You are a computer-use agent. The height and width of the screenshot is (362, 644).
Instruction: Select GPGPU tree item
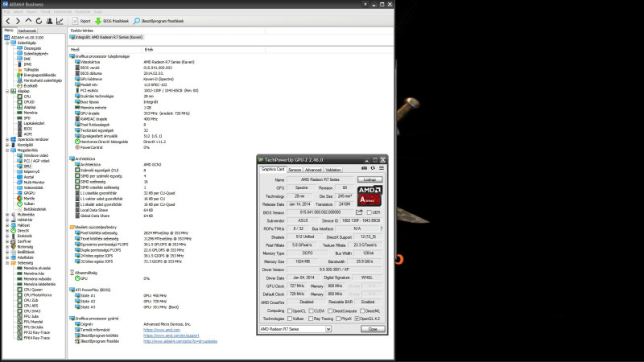click(x=29, y=193)
